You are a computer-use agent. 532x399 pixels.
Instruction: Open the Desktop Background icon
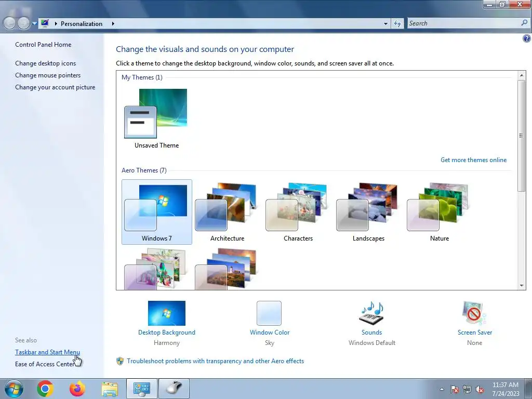coord(167,313)
